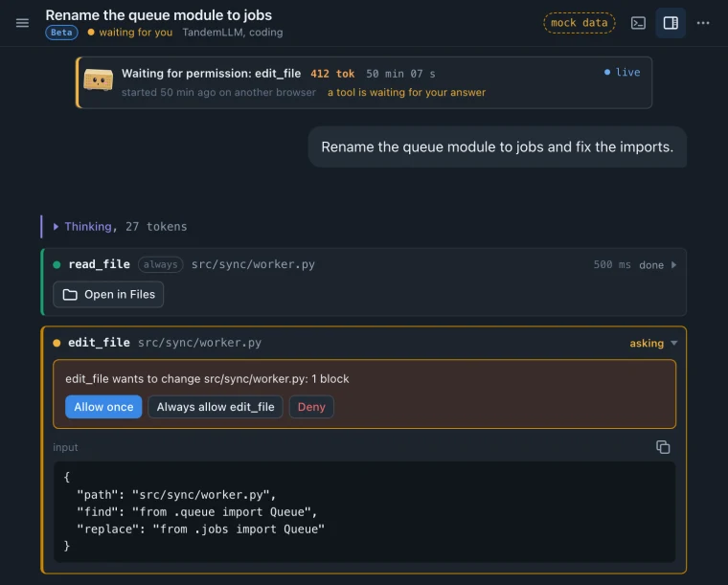The image size is (728, 585).
Task: Click the 500 ms duration label
Action: pos(612,264)
